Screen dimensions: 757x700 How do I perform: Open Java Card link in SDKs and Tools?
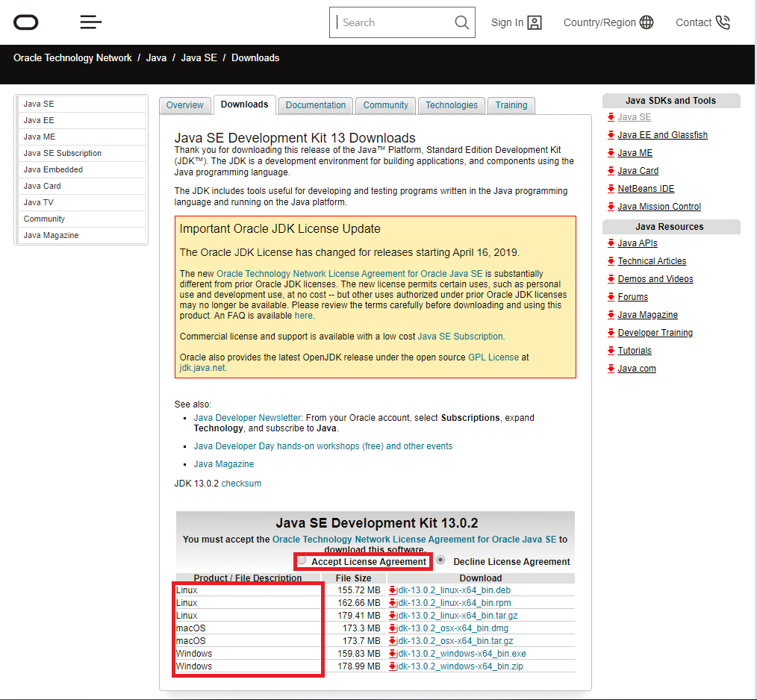point(638,170)
